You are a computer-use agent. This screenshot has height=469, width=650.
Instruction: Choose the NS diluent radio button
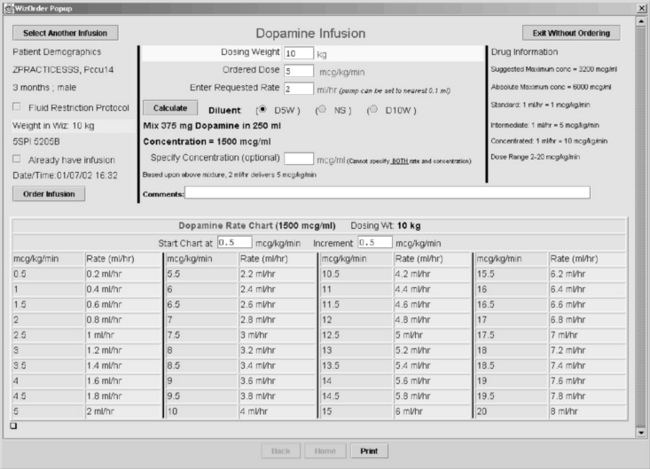pos(322,108)
